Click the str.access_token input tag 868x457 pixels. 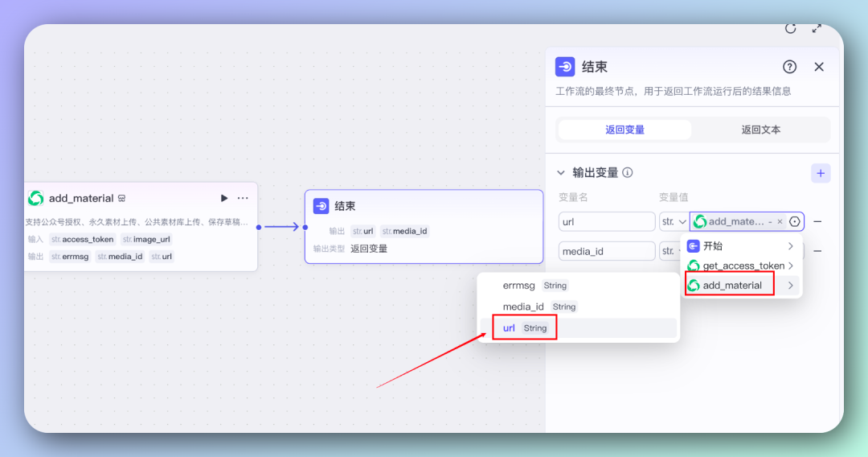click(x=83, y=239)
